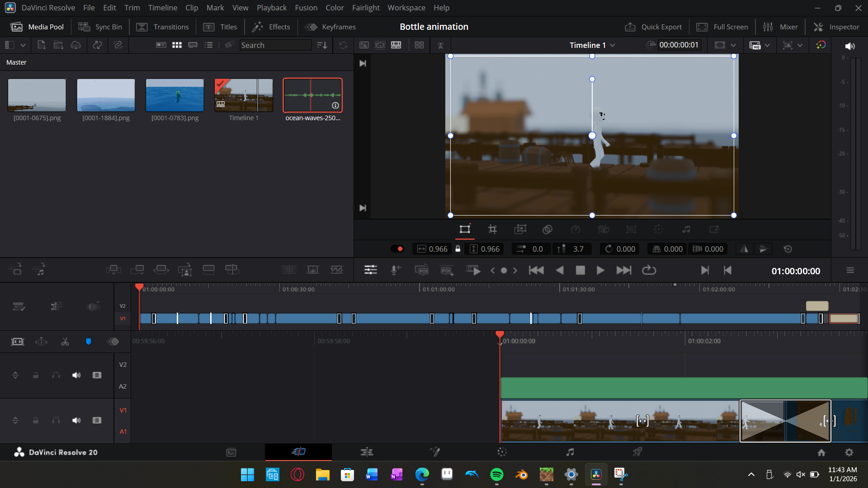This screenshot has width=868, height=488.
Task: Open the Composite tool icon
Action: [547, 230]
